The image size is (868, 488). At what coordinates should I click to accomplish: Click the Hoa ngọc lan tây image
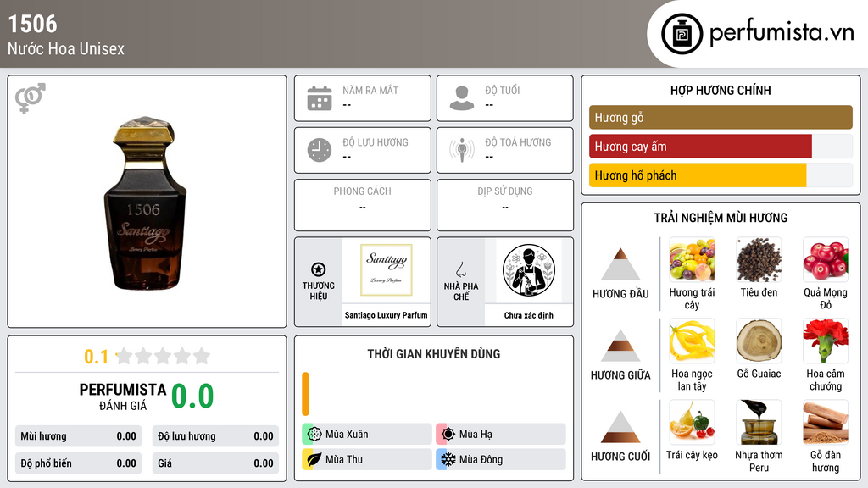click(692, 341)
